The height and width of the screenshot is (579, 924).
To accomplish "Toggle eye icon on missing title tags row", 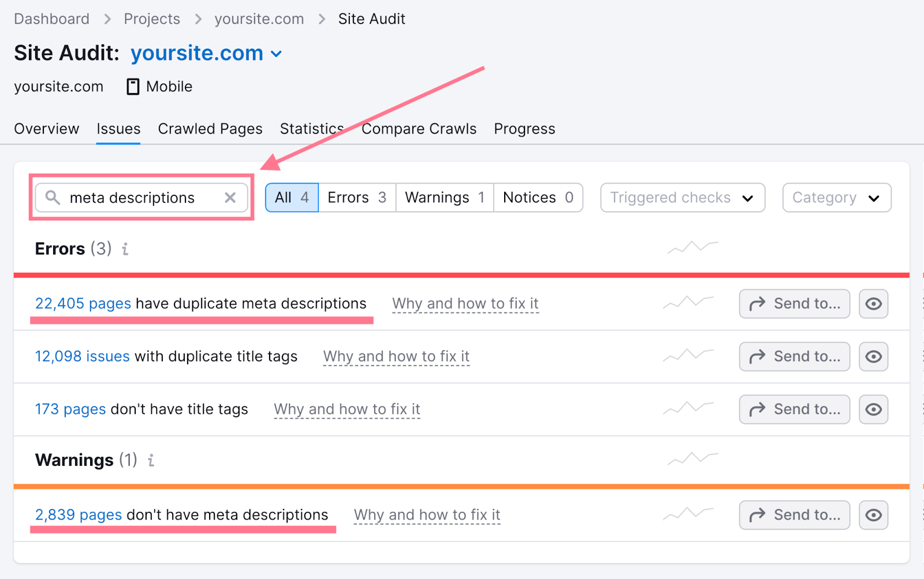I will (x=873, y=409).
